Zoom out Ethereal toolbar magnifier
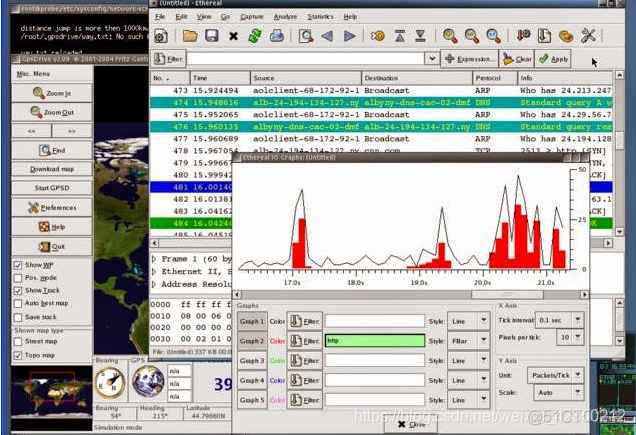Screen dimensions: 636x435 pos(471,36)
